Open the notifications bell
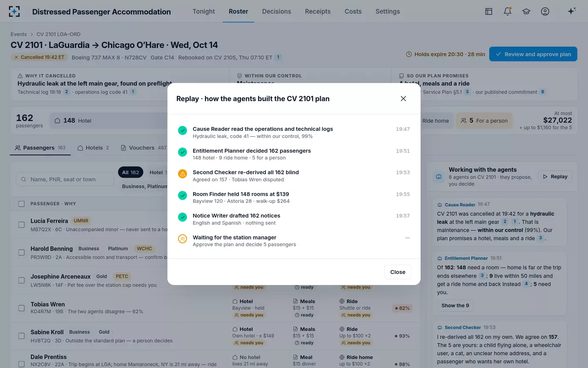 click(508, 11)
